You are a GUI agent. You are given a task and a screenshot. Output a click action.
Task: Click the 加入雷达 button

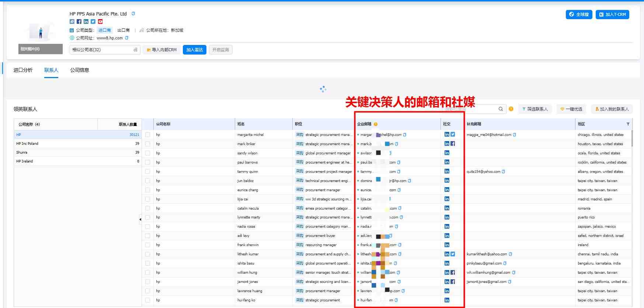click(195, 50)
